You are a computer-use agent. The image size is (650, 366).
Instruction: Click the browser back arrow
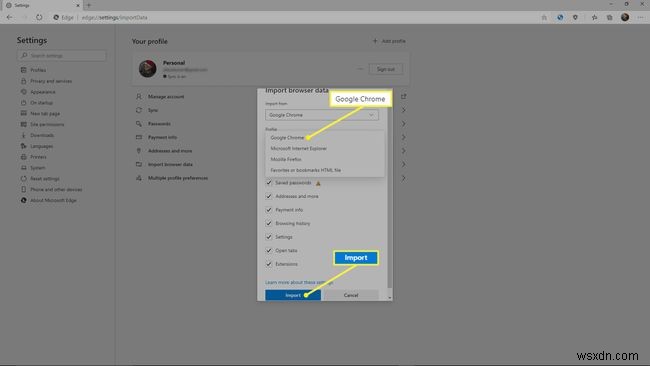point(9,17)
